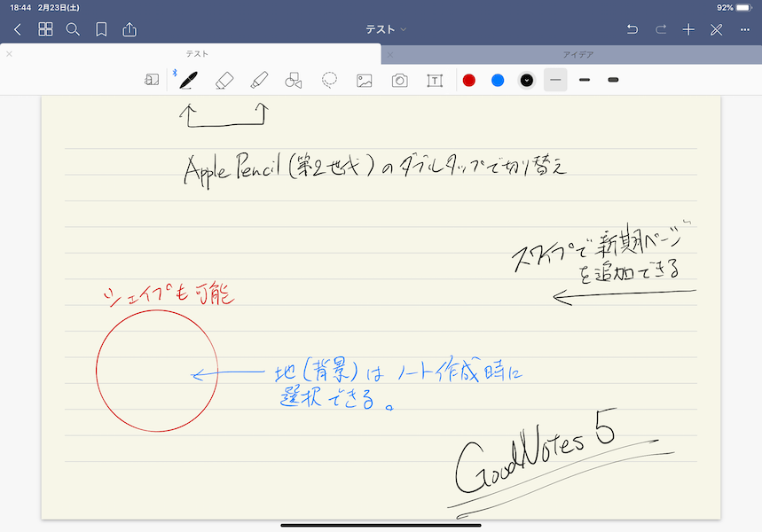The width and height of the screenshot is (762, 532).
Task: Select the Shapes tool
Action: click(294, 80)
